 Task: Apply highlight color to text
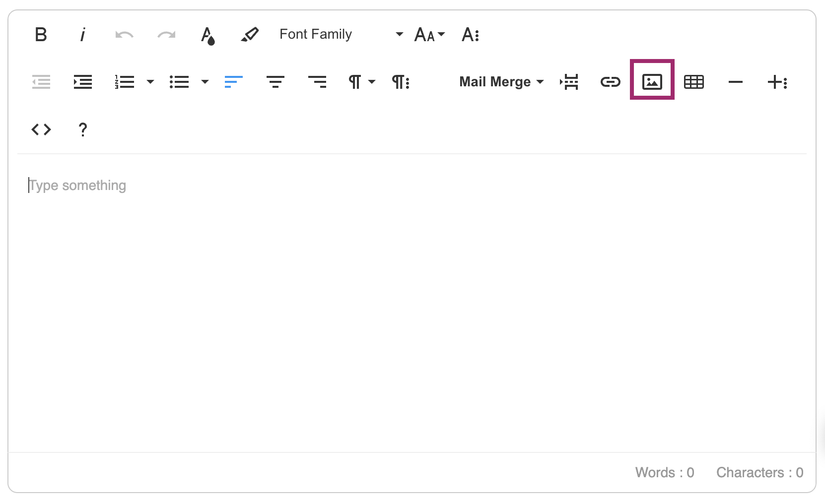pyautogui.click(x=250, y=34)
